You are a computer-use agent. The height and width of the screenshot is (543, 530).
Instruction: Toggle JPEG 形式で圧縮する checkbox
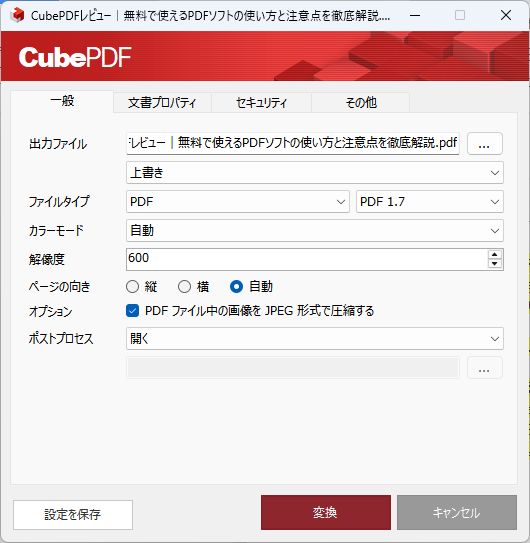(x=132, y=311)
